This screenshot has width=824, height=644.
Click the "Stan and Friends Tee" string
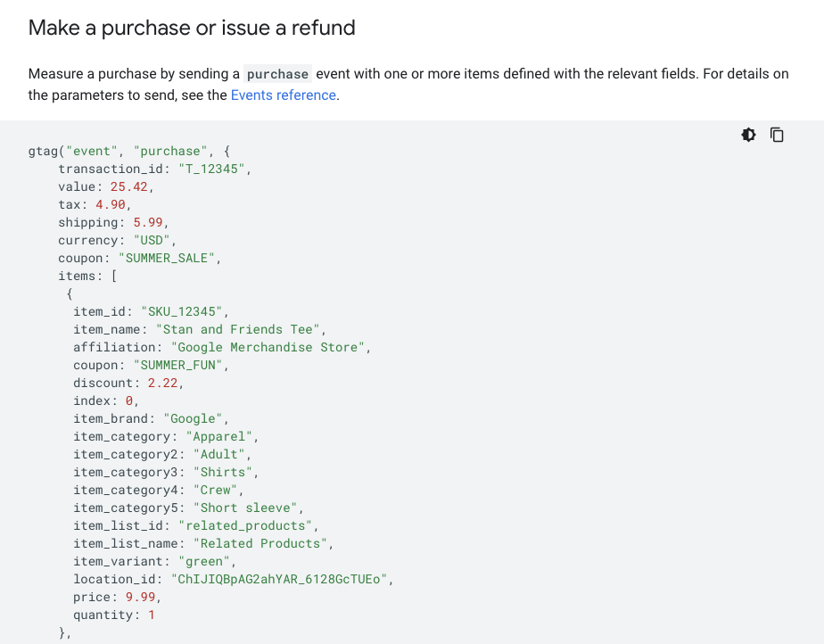click(238, 329)
